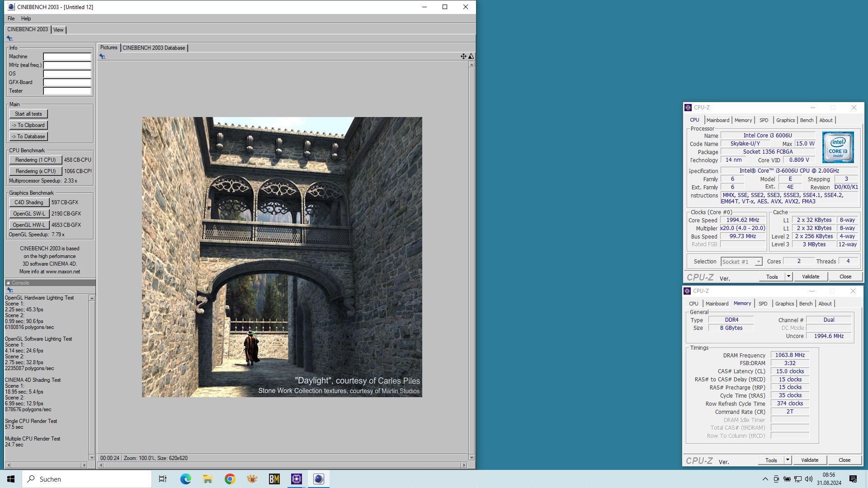Click the Start all tests button
Screen dimensions: 868x488
click(x=28, y=114)
